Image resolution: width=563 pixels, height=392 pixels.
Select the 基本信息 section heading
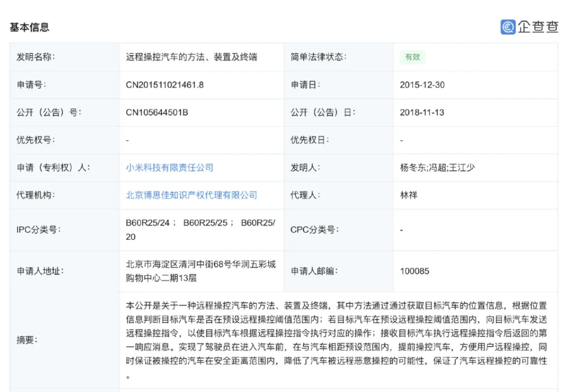[29, 27]
